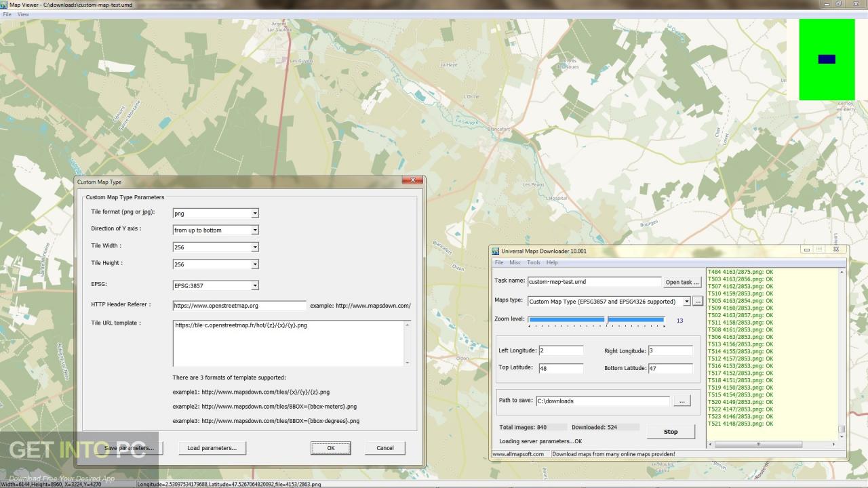This screenshot has width=868, height=488.
Task: Expand the Maps type dropdown
Action: point(686,302)
